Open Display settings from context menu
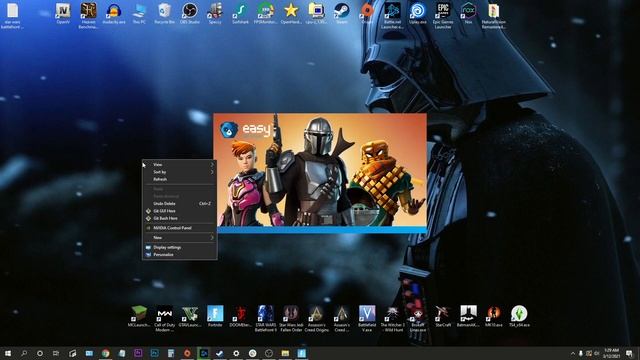The image size is (640, 360). [180, 247]
